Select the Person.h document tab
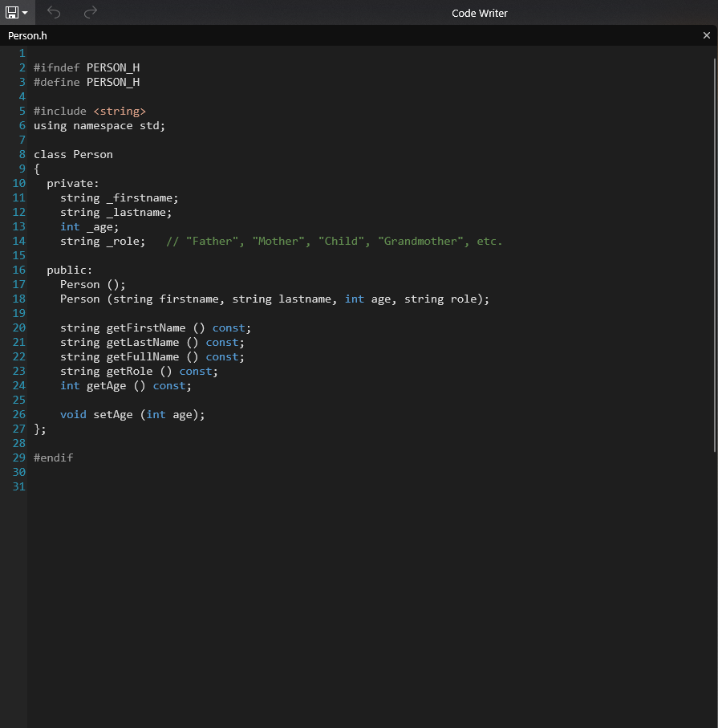 (27, 35)
